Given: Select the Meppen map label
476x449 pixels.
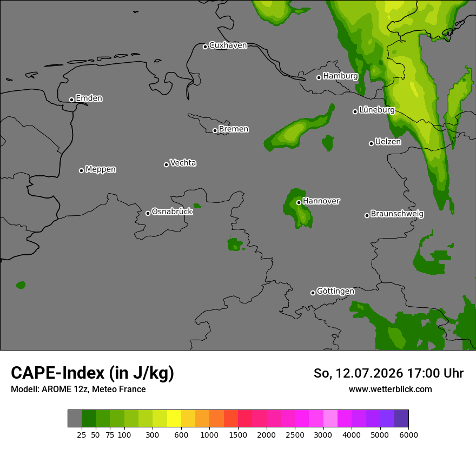Looking at the screenshot, I should pyautogui.click(x=101, y=169).
